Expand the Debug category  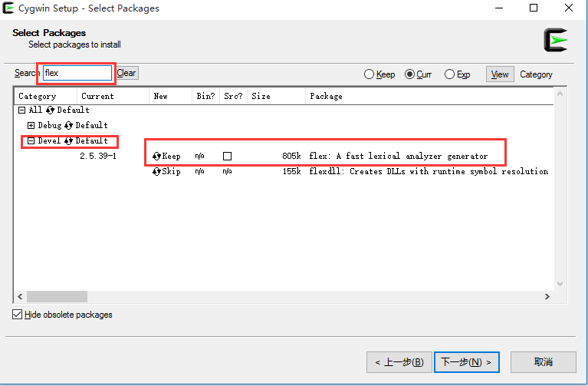(31, 125)
